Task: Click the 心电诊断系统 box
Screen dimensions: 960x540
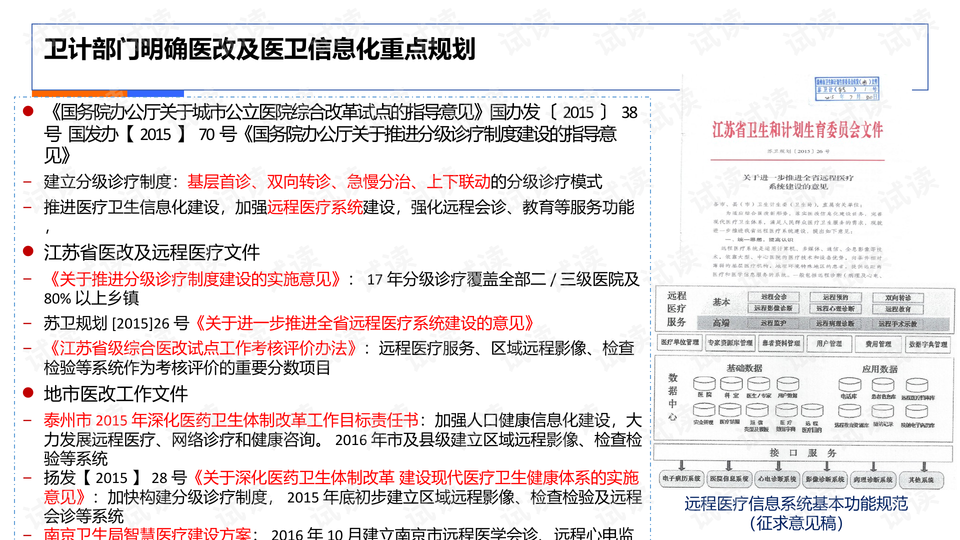Action: 778,479
